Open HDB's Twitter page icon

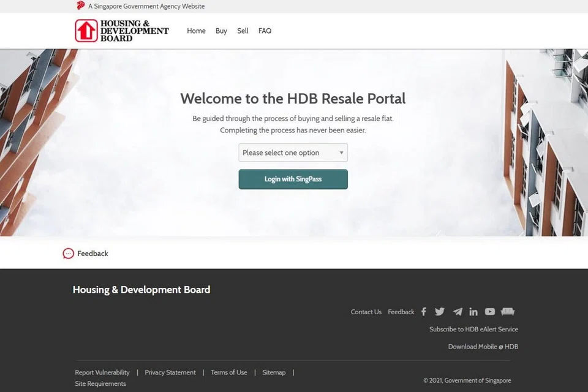(440, 312)
